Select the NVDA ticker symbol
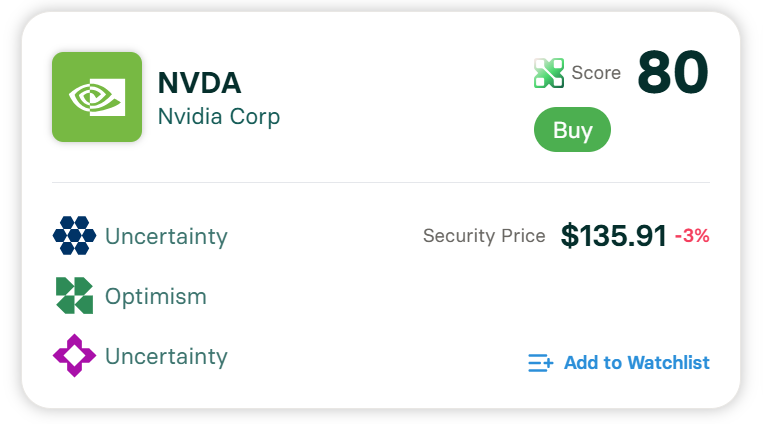 pos(200,84)
